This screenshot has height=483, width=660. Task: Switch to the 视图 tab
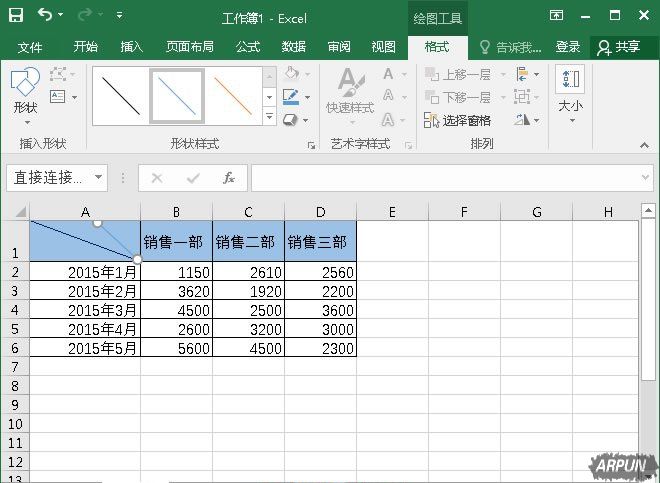tap(383, 46)
